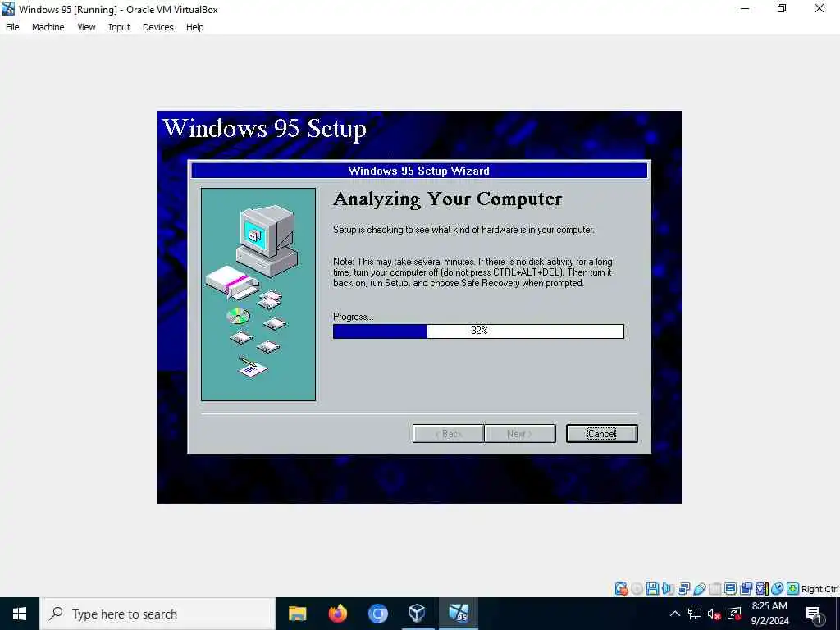840x630 pixels.
Task: Click the display monitor indicator icon
Action: click(x=730, y=589)
